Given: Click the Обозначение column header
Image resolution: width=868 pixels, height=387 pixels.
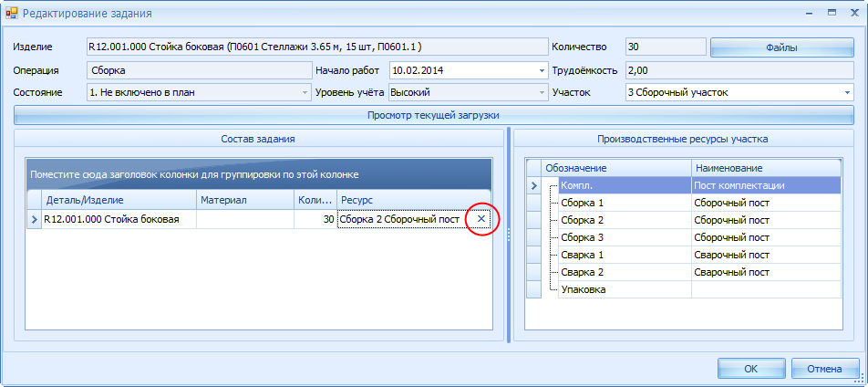Looking at the screenshot, I should coord(616,168).
